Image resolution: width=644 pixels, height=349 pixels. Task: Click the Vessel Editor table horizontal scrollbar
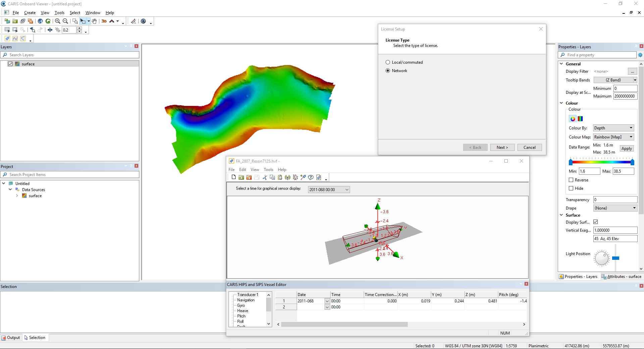point(344,325)
